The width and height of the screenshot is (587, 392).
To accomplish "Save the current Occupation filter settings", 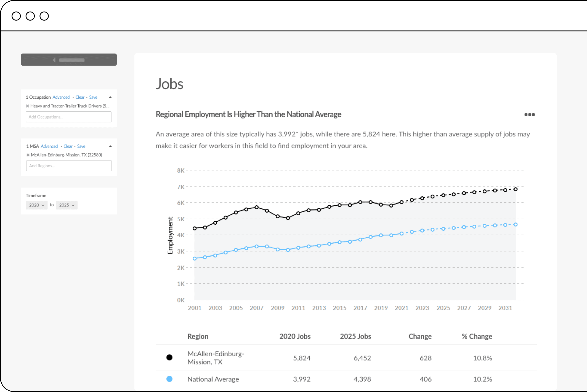I will click(92, 97).
